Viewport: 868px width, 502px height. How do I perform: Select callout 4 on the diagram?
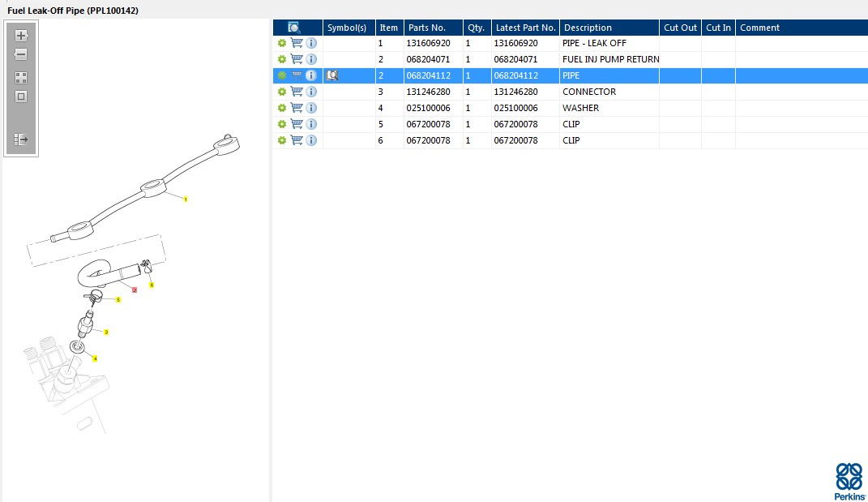[95, 358]
